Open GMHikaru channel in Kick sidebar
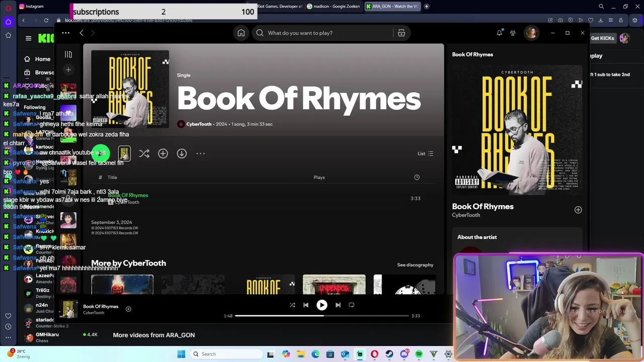This screenshot has height=362, width=644. pyautogui.click(x=41, y=337)
